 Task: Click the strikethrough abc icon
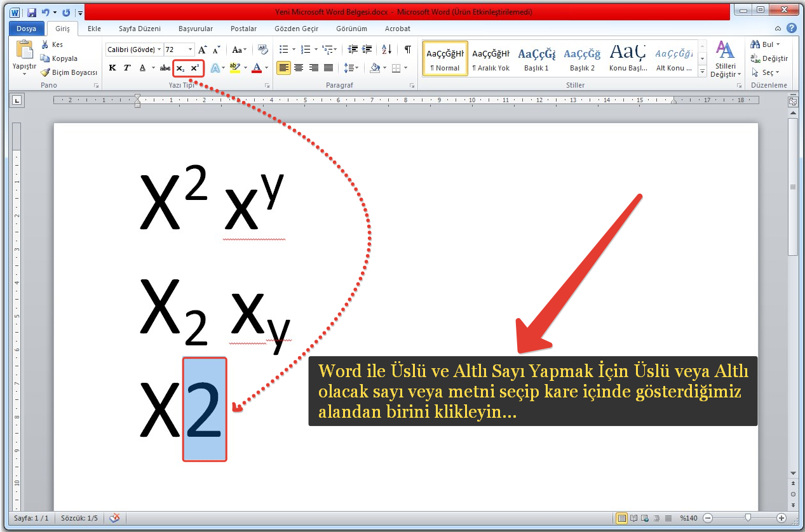[165, 68]
